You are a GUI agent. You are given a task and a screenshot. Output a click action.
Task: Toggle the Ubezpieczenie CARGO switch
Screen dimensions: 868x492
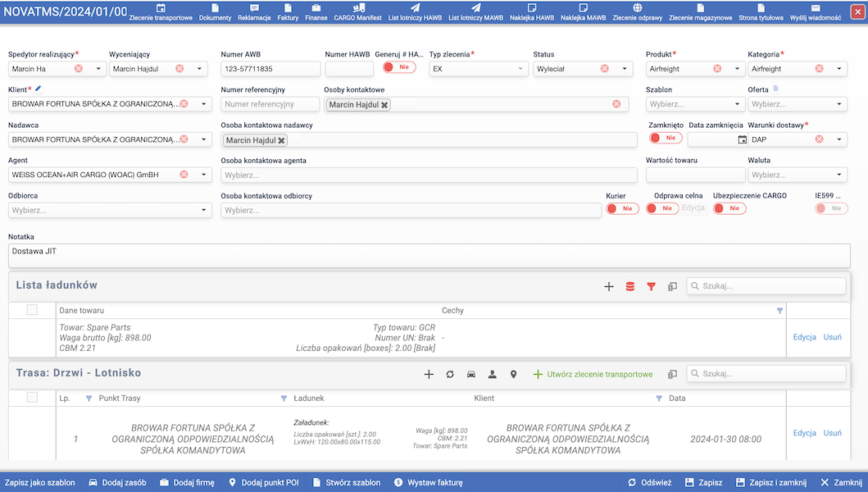coord(729,209)
